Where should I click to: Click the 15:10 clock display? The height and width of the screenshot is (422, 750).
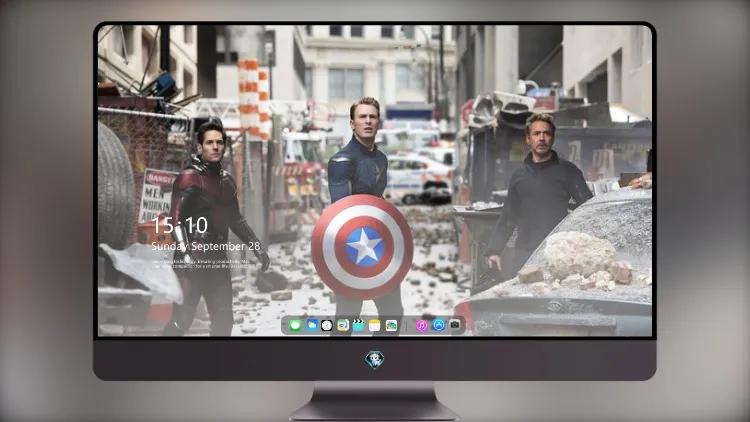(180, 225)
